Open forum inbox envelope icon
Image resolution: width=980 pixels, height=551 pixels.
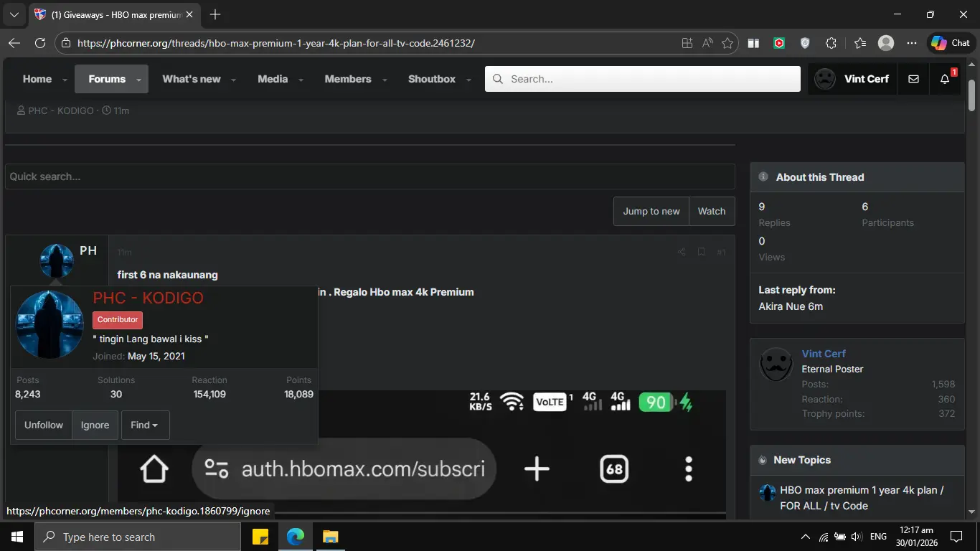913,79
